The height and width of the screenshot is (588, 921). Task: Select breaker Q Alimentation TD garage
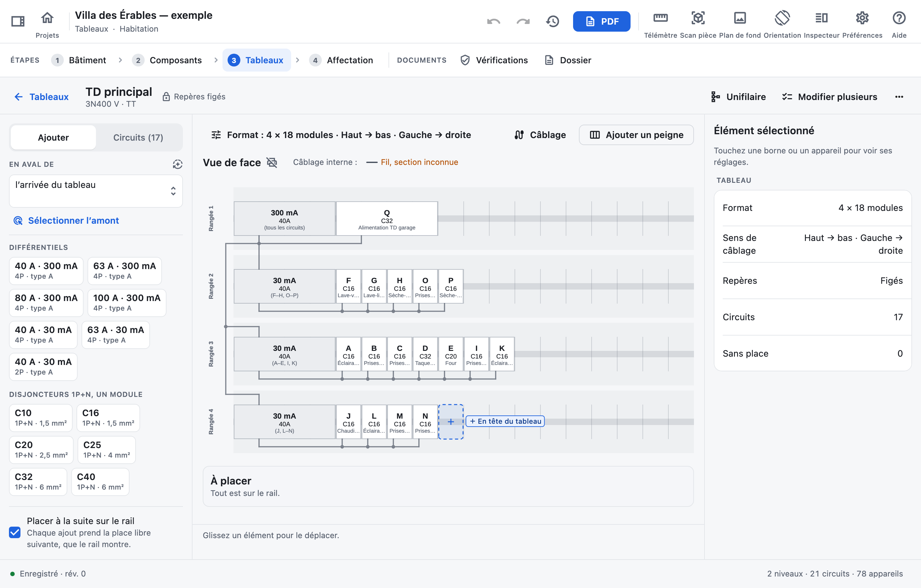point(387,219)
